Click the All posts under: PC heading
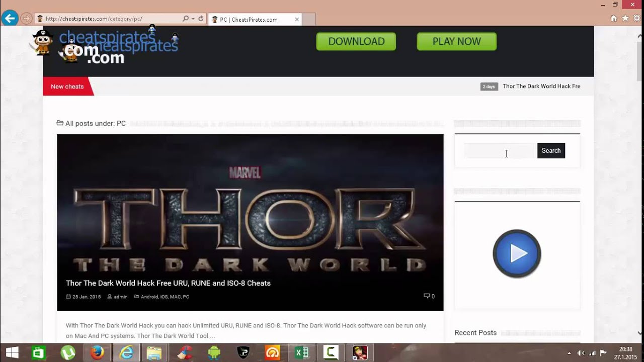Viewport: 644px width, 362px height. [x=95, y=123]
